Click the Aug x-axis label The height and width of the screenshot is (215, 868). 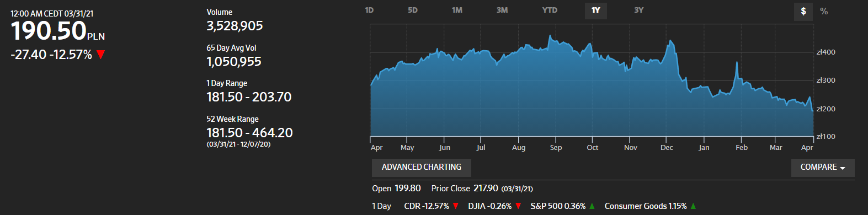coord(519,148)
